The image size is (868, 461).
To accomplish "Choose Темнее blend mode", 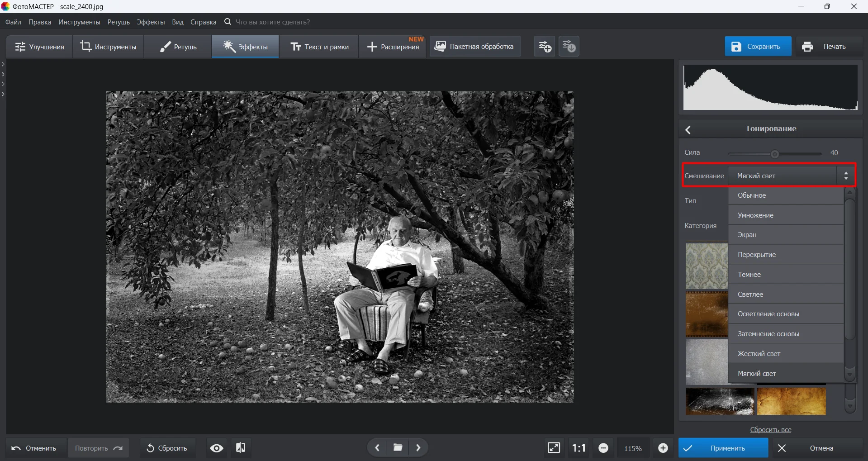I will pos(786,275).
